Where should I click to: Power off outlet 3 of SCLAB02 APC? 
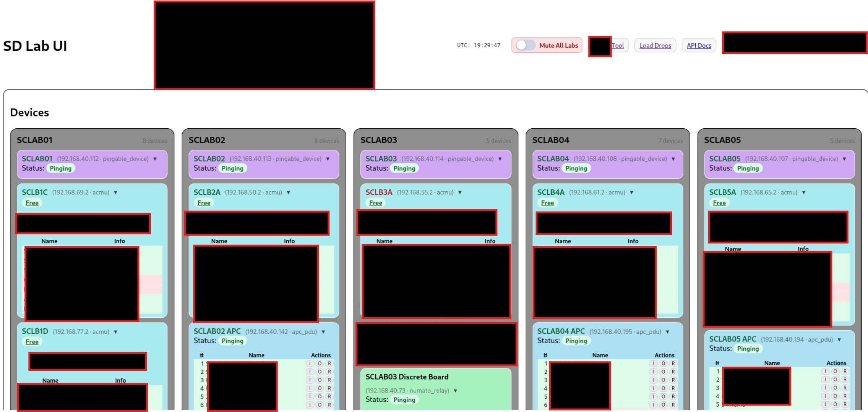point(320,380)
